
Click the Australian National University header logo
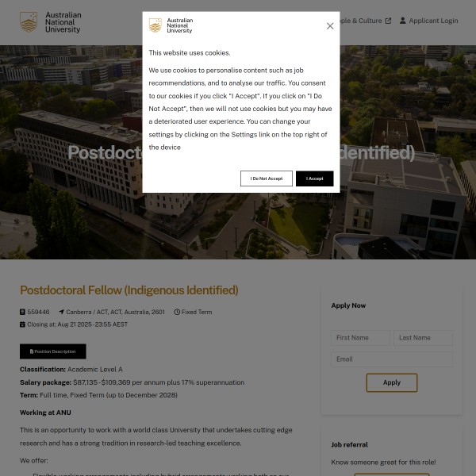point(51,22)
